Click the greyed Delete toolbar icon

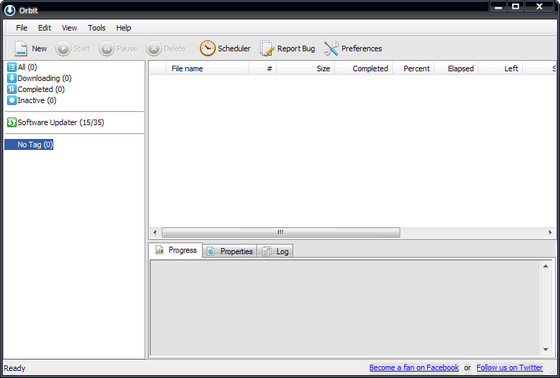pos(154,49)
